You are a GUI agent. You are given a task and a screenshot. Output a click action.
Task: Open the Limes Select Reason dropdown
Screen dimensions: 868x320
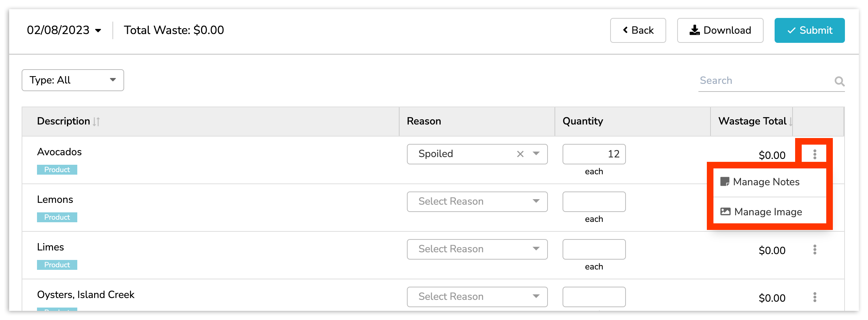pos(477,249)
